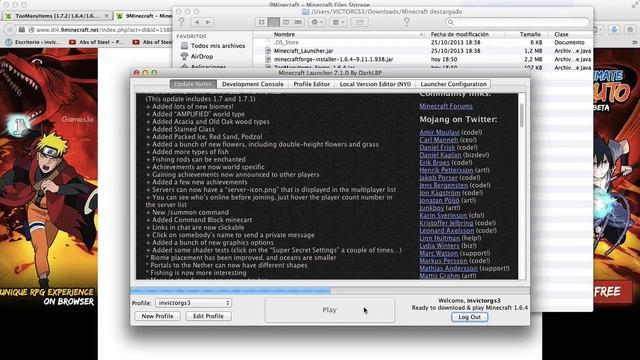Click the question mark icon beside Finder back button
This screenshot has height=360, width=640.
pyautogui.click(x=182, y=22)
